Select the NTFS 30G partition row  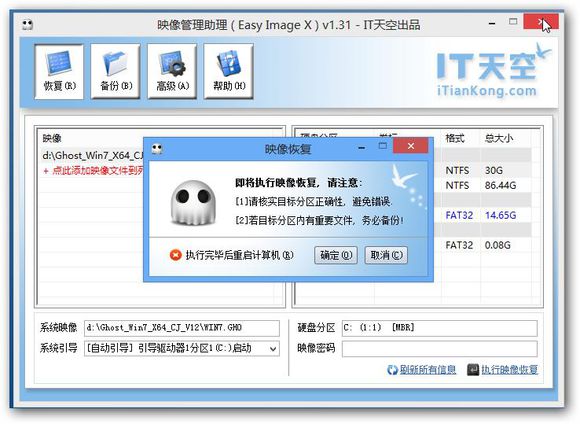[483, 170]
